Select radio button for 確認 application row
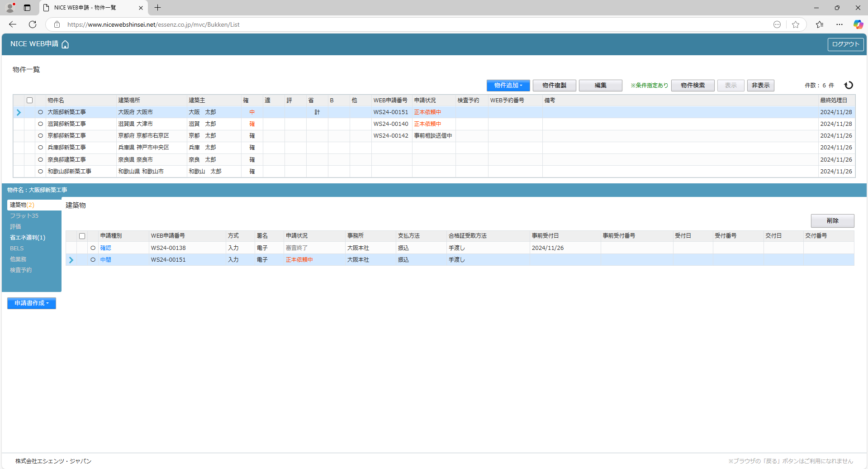The image size is (868, 469). click(x=93, y=248)
